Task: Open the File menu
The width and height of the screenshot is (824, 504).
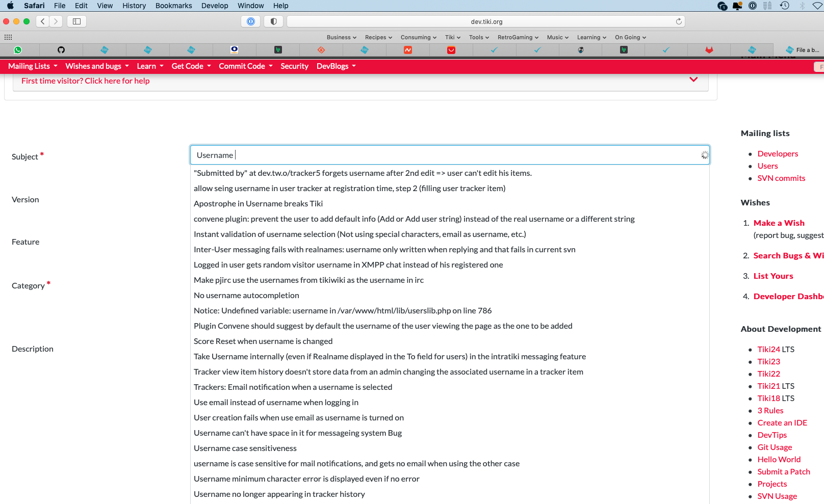Action: (x=60, y=6)
